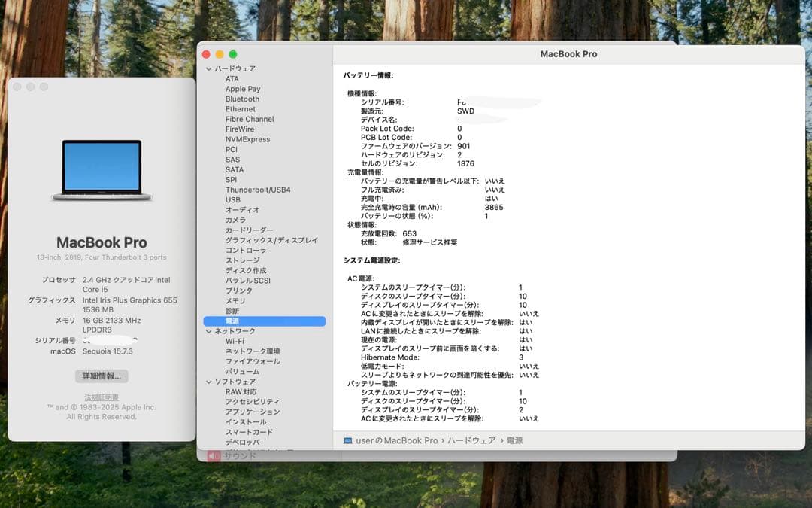Select アプリケーション under ソフトウェア

(253, 412)
